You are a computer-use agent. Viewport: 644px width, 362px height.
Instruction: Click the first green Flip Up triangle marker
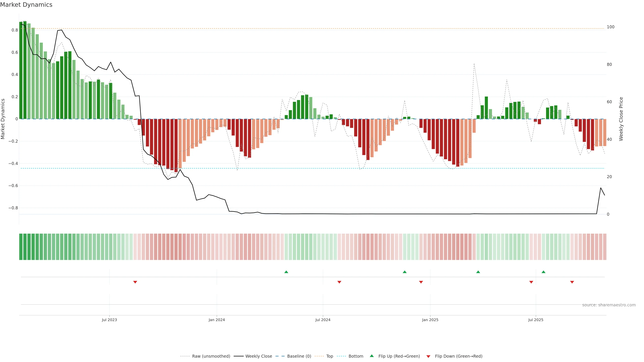(286, 272)
